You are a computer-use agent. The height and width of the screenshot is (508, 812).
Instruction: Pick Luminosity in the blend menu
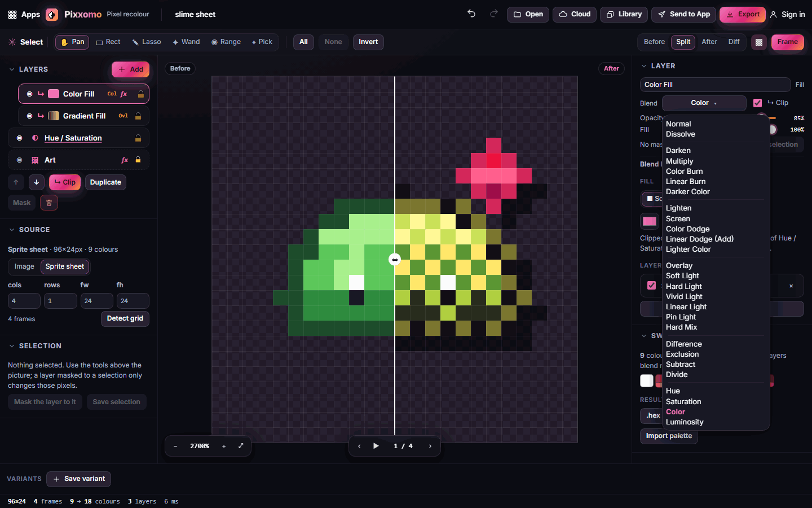coord(685,422)
